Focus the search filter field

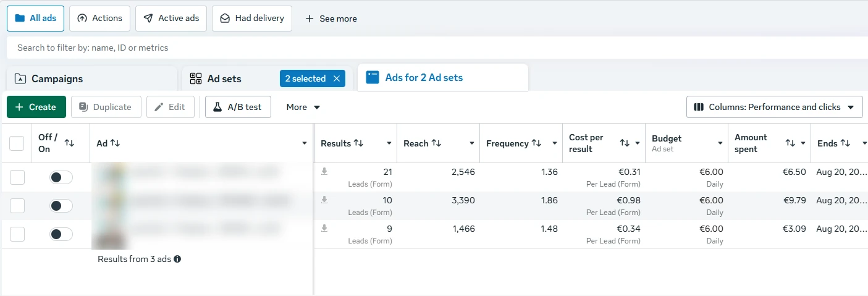(437, 48)
